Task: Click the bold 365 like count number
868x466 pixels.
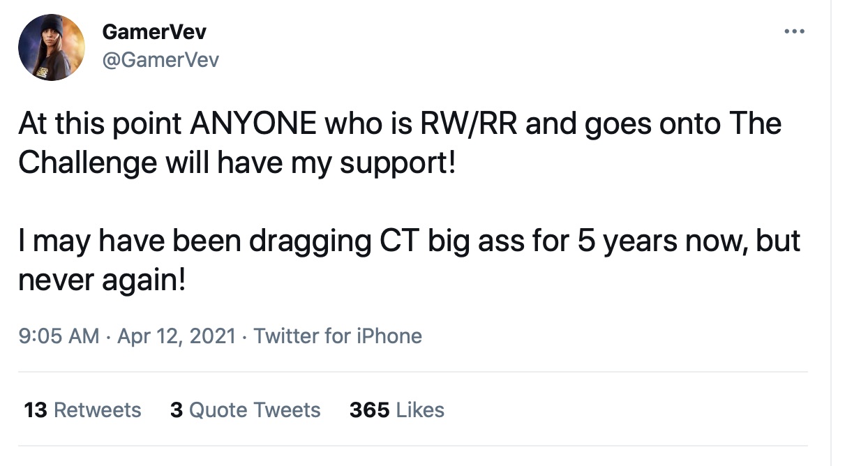Action: (369, 409)
